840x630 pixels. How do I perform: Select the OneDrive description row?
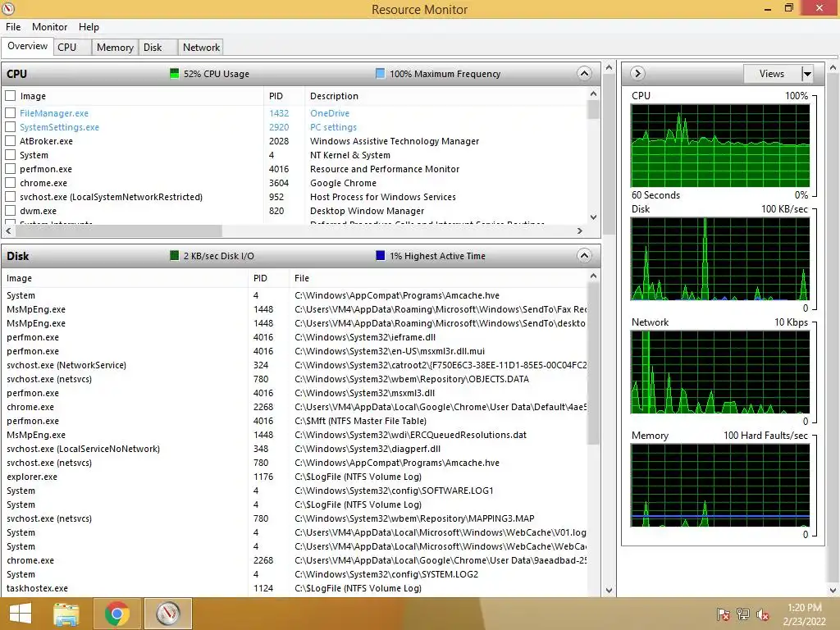(x=294, y=113)
